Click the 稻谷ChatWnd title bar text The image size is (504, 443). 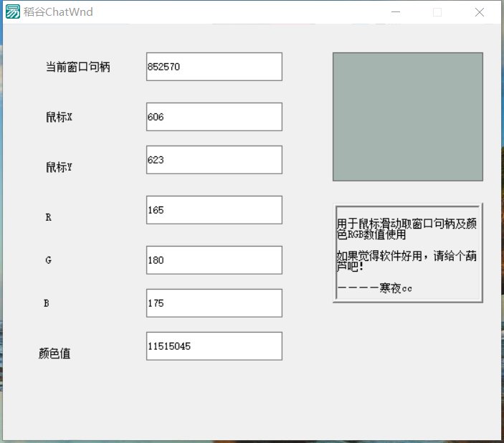pyautogui.click(x=58, y=12)
